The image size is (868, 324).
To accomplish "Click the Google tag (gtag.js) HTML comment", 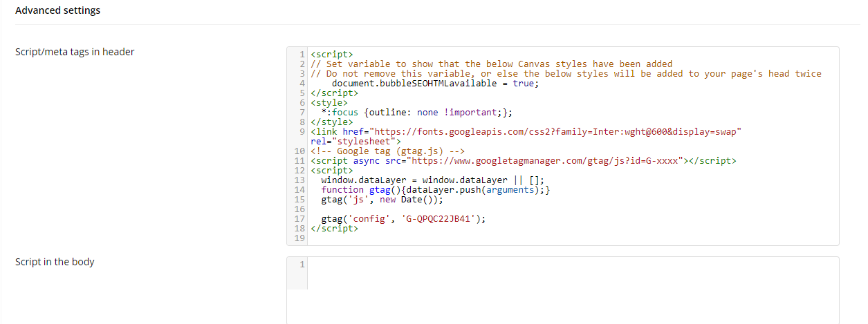I will point(387,151).
